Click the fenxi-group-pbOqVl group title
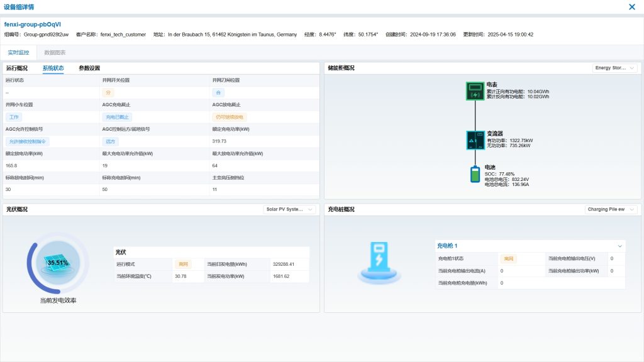The image size is (644, 362). point(32,24)
